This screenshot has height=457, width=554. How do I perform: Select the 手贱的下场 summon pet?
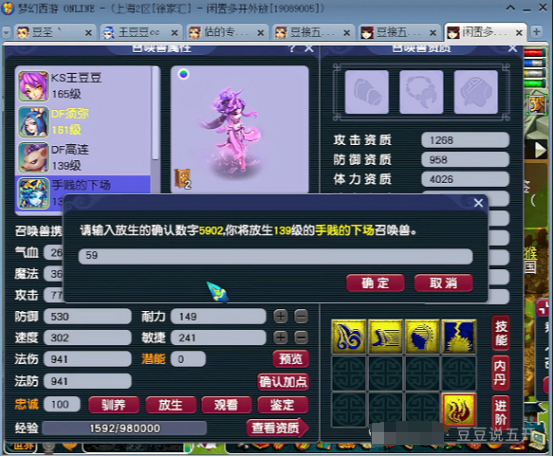(84, 193)
